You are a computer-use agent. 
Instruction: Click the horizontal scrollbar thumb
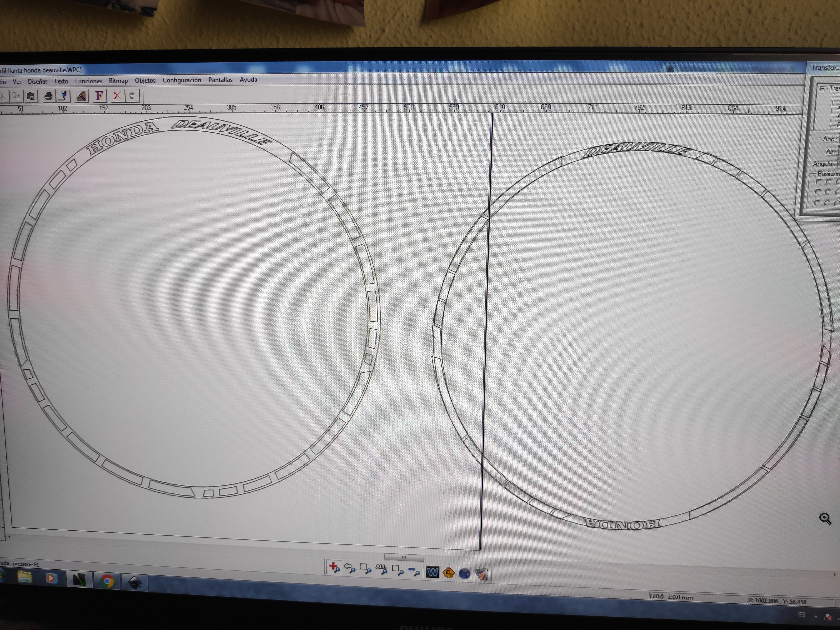404,557
